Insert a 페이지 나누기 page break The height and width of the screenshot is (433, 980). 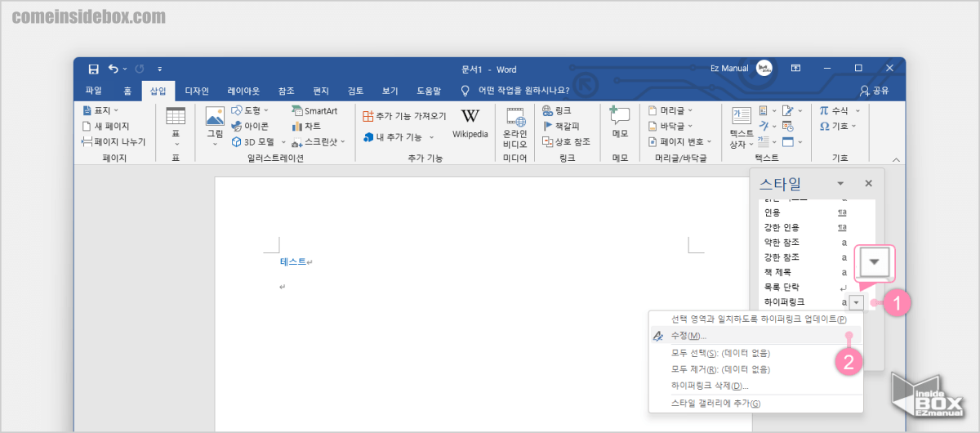(x=114, y=141)
